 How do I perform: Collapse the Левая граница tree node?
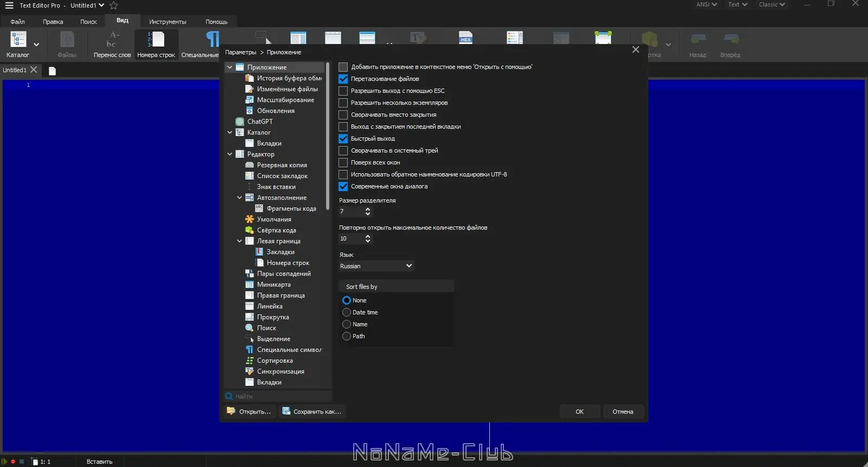[240, 241]
